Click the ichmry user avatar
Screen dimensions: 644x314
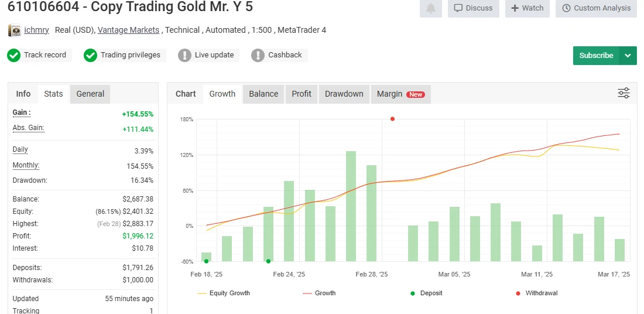coord(14,30)
